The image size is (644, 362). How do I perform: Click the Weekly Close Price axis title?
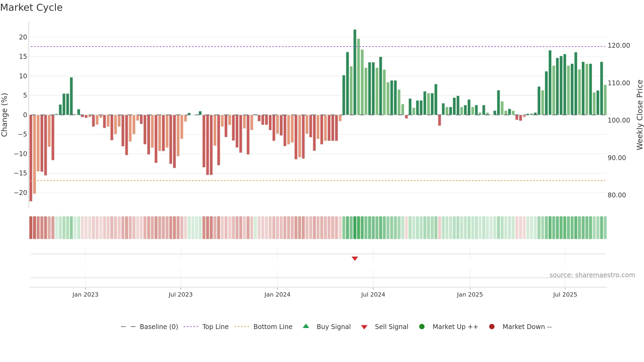[640, 115]
